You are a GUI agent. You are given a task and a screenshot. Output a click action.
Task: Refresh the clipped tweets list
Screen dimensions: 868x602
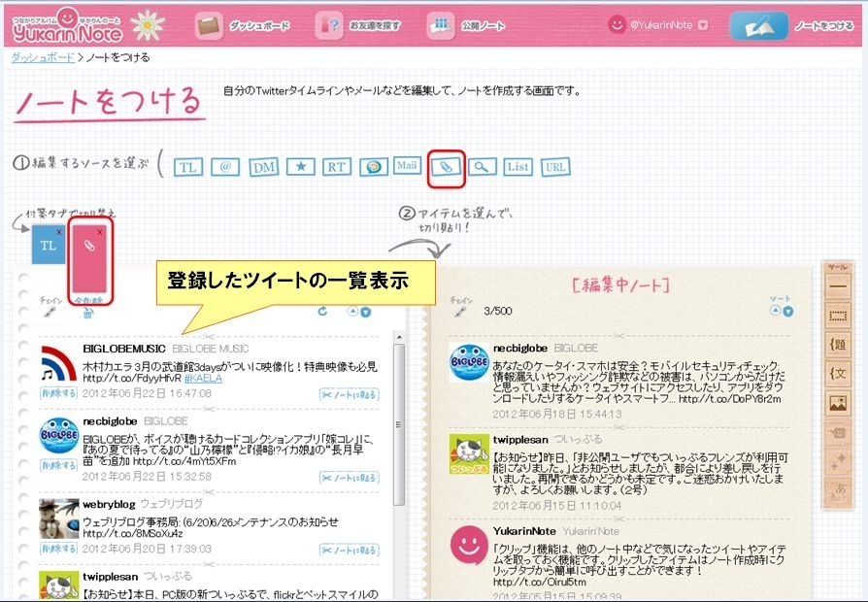[322, 312]
